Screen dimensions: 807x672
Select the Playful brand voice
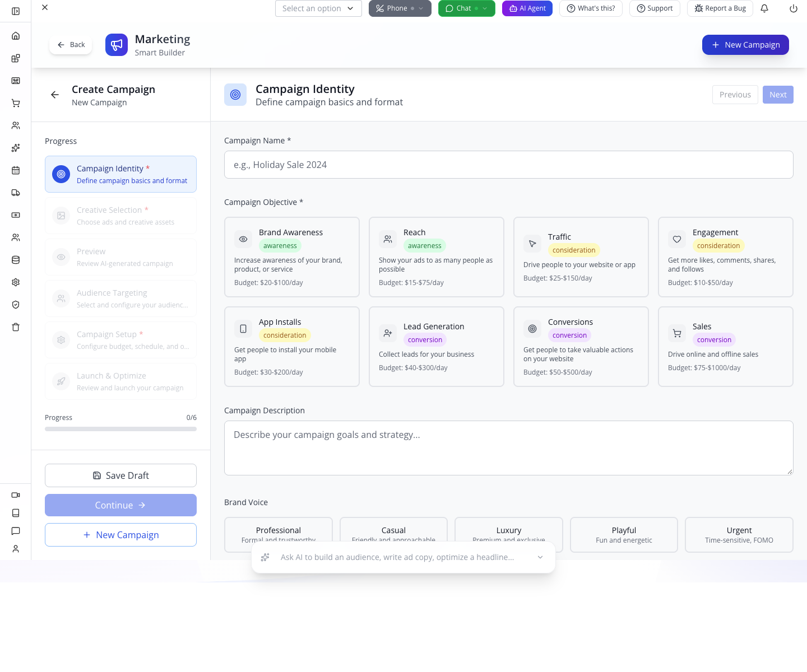[x=624, y=535]
